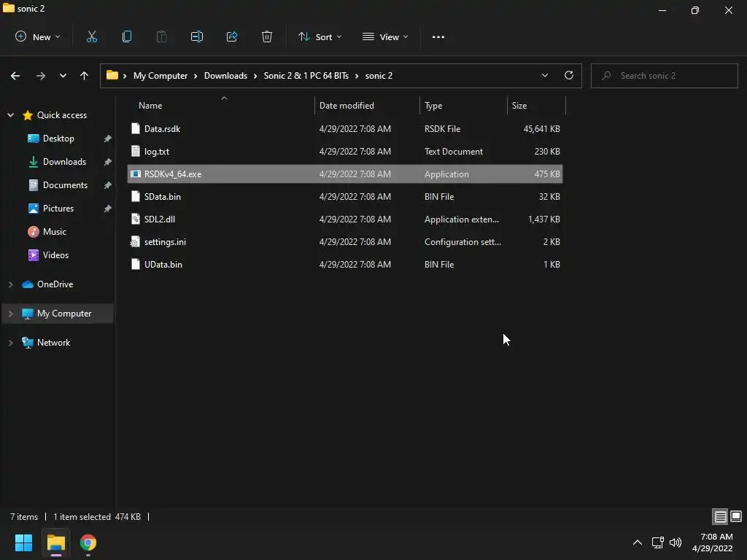Viewport: 747px width, 560px height.
Task: Select Pictures in Quick access
Action: [x=58, y=209]
